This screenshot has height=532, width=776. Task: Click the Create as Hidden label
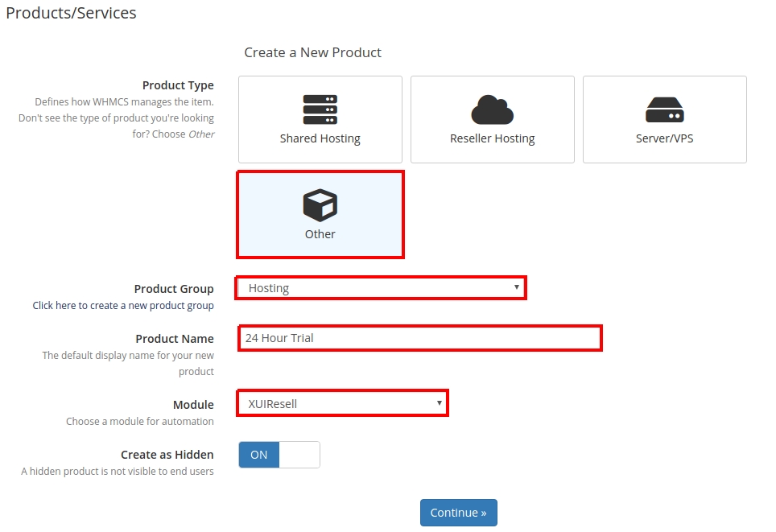167,455
